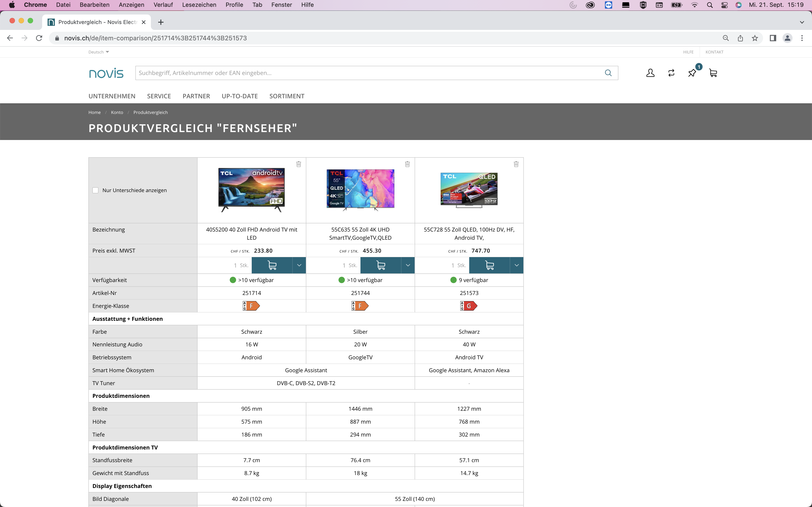This screenshot has height=507, width=812.
Task: Click the wishlist/favorites icon
Action: pyautogui.click(x=692, y=72)
